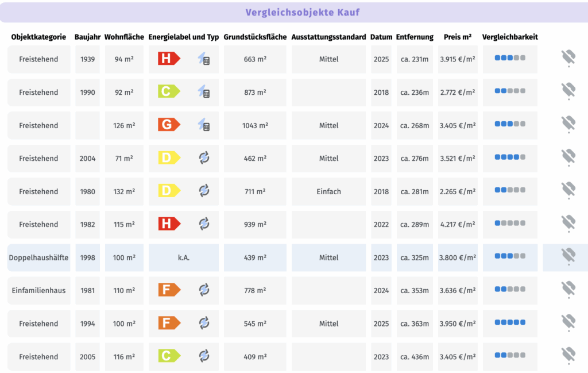
Task: Click the circular arrows icon in the 2004 row
Action: click(x=204, y=157)
